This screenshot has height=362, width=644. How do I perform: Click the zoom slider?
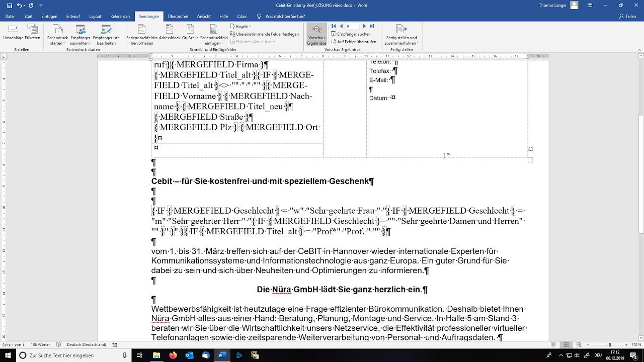[x=609, y=345]
